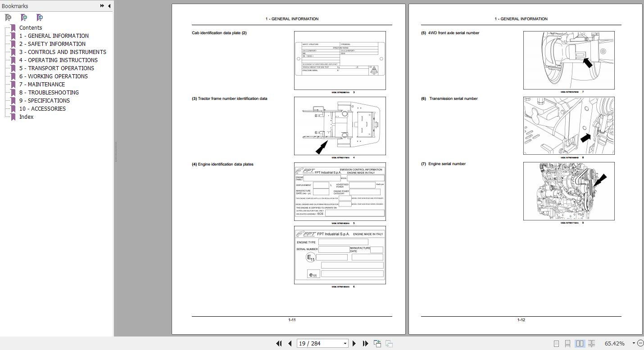Click page number 1-12 footer
Viewport: 644px width, 350px height.
(x=521, y=320)
